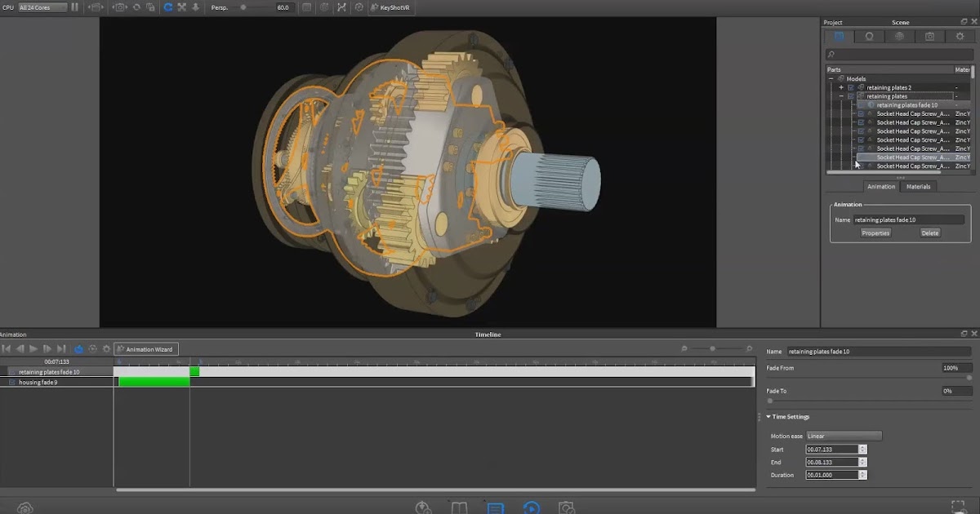Jump to animation end
Viewport: 980px width, 514px height.
click(x=61, y=349)
